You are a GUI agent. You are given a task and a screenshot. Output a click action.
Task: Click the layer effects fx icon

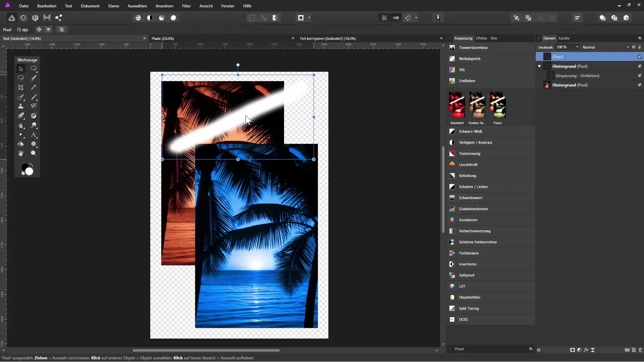click(586, 350)
